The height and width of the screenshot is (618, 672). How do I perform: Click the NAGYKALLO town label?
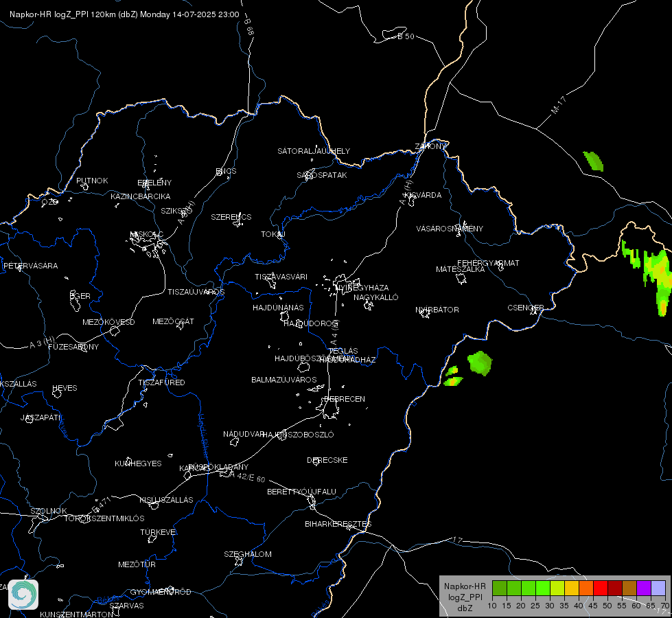point(376,297)
